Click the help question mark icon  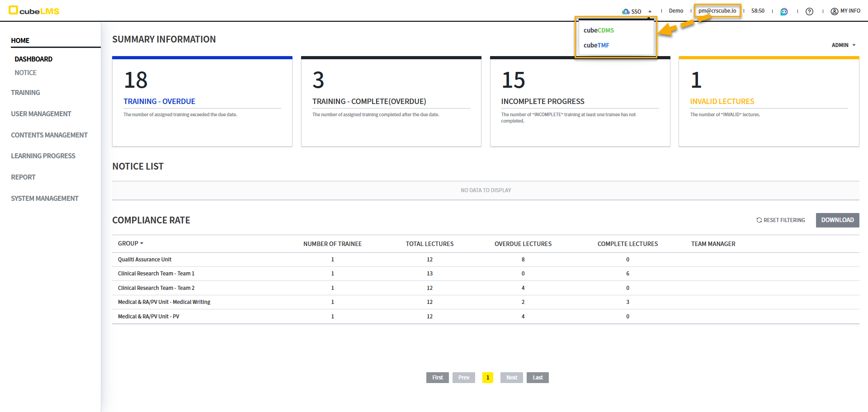point(809,11)
